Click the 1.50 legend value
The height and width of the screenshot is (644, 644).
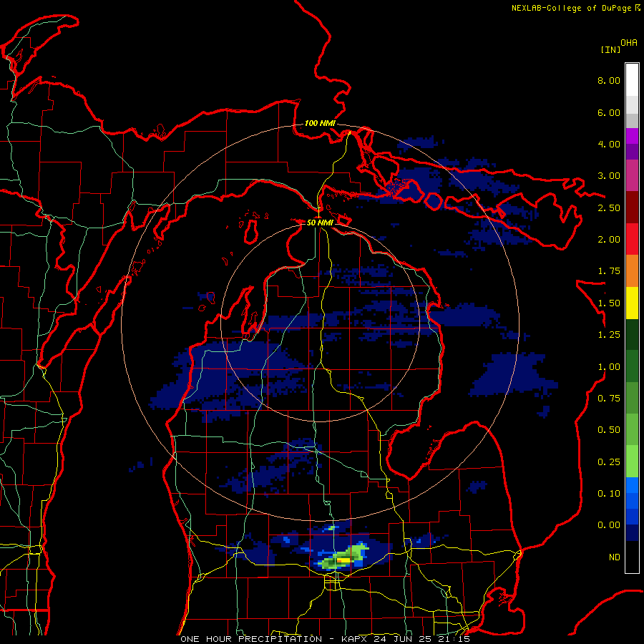[x=609, y=303]
